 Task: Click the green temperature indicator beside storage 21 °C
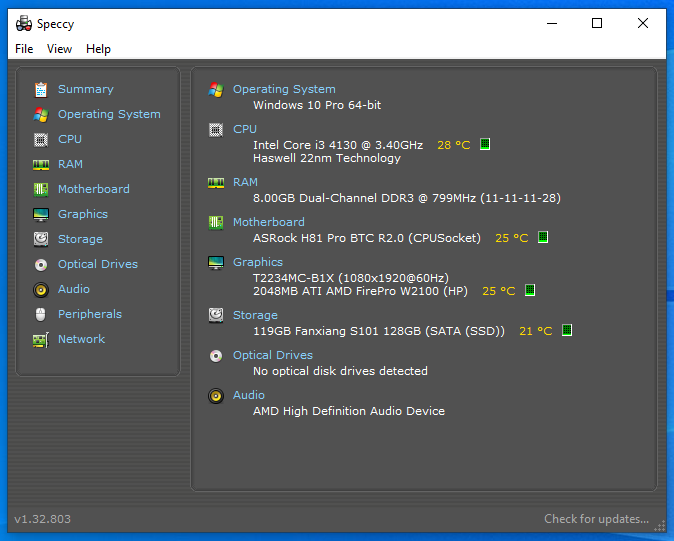click(567, 330)
